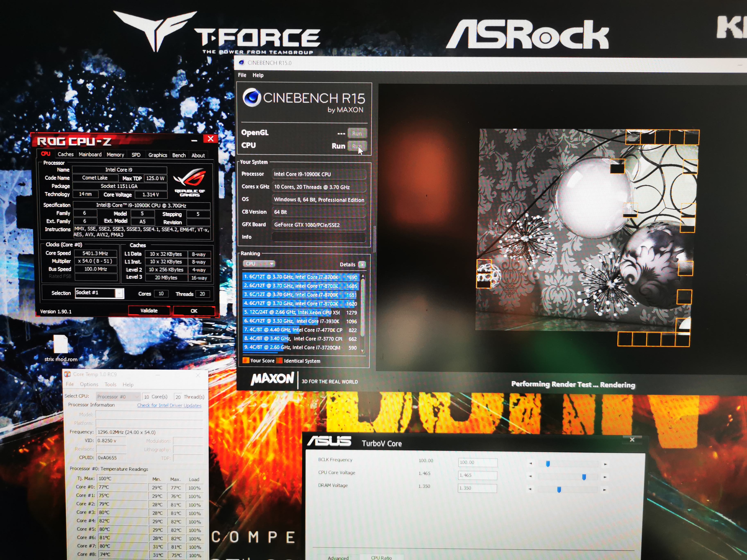Expand the Socket #1 selection dropdown
This screenshot has height=560, width=747.
[x=119, y=293]
